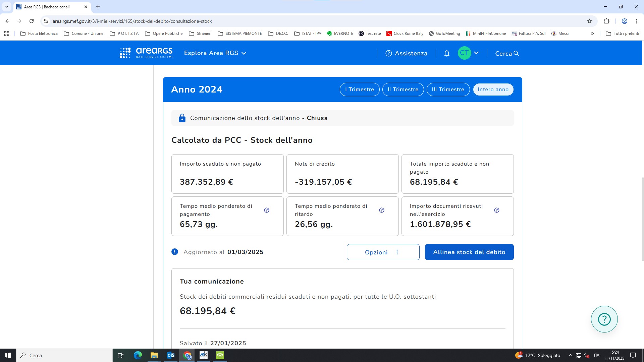The width and height of the screenshot is (644, 362).
Task: Select the Intero anno period
Action: click(x=493, y=89)
